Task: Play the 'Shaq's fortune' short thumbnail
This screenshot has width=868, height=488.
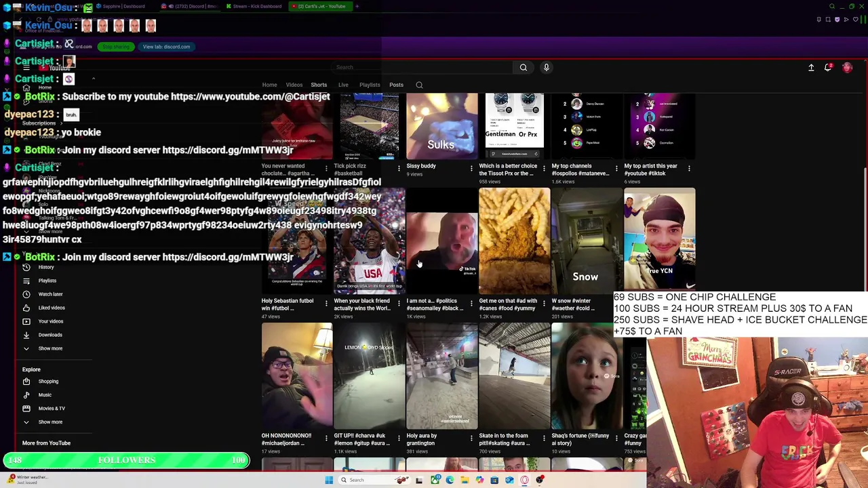Action: click(x=587, y=376)
